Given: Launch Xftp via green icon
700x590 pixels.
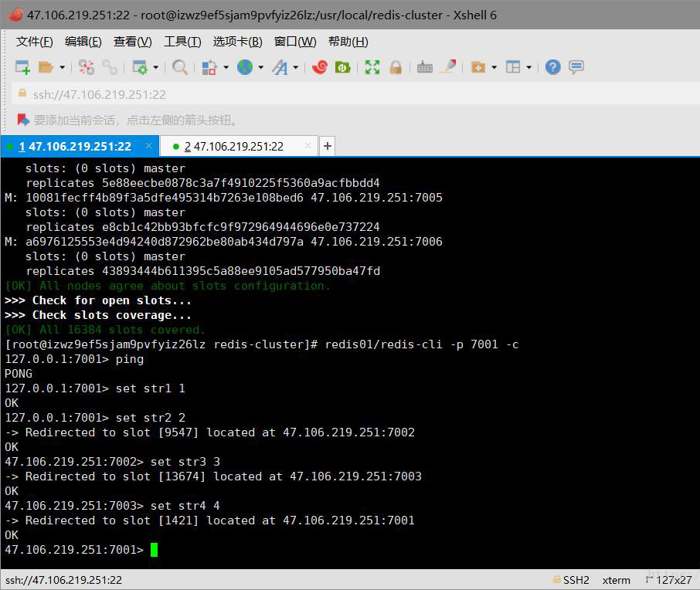Looking at the screenshot, I should [342, 67].
